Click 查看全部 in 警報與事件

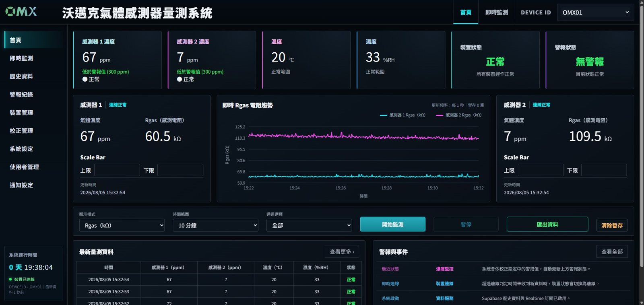[x=612, y=251]
